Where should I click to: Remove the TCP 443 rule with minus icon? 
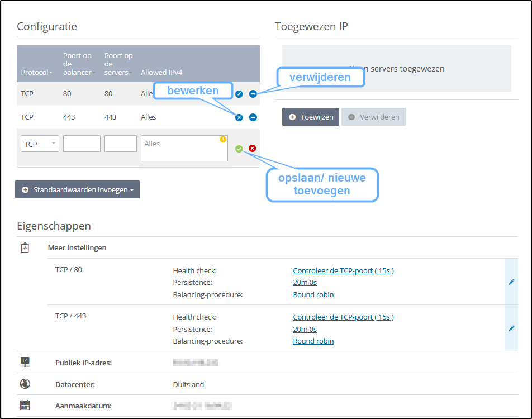pyautogui.click(x=253, y=117)
